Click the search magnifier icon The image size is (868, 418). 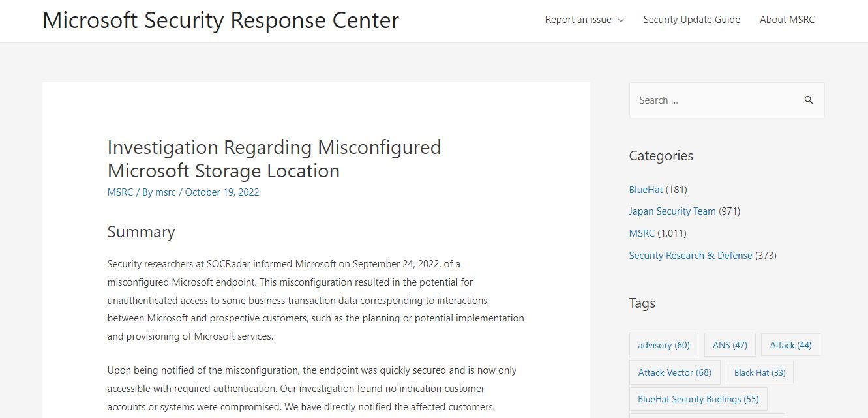(809, 100)
